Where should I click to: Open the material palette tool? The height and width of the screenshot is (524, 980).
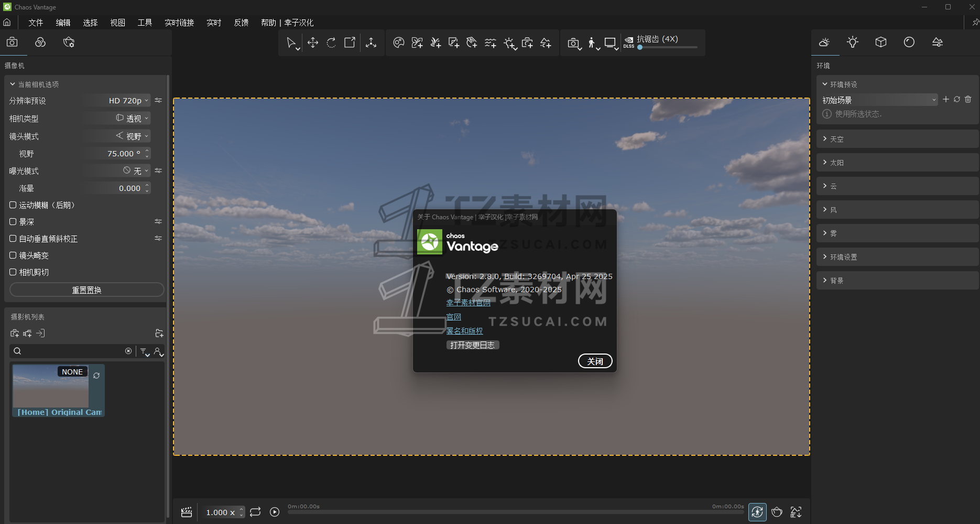[399, 42]
